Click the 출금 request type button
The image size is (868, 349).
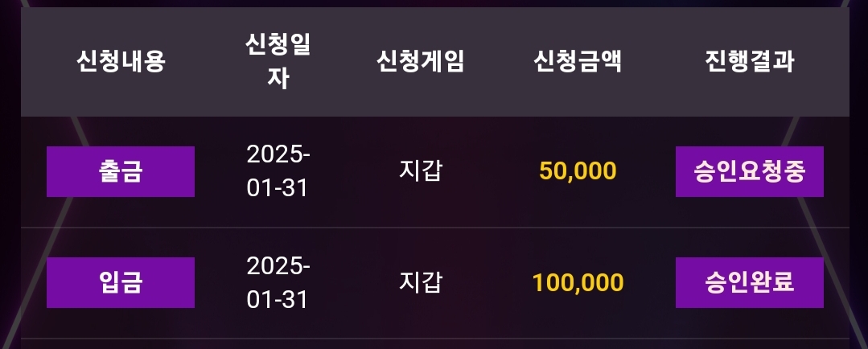(121, 171)
